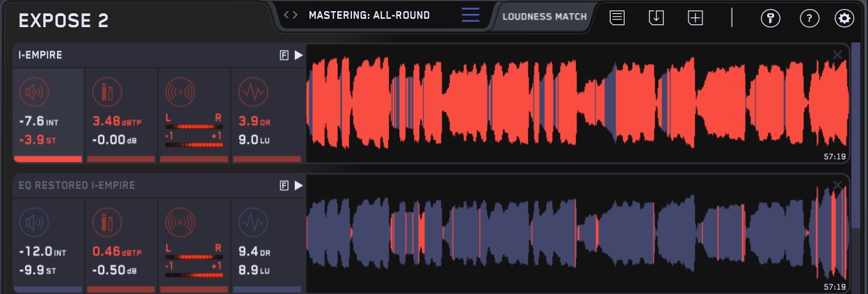The width and height of the screenshot is (868, 294).
Task: Toggle the LOUDNESS MATCH button
Action: click(544, 17)
